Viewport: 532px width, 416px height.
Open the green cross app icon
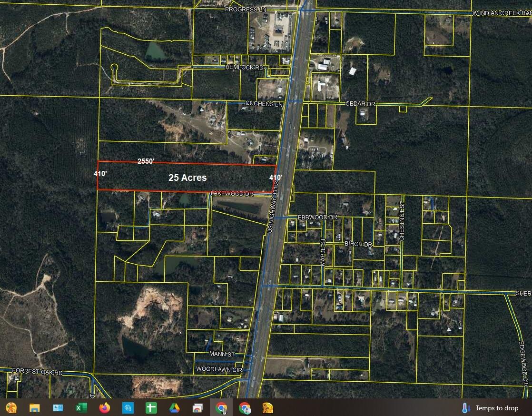click(x=151, y=407)
